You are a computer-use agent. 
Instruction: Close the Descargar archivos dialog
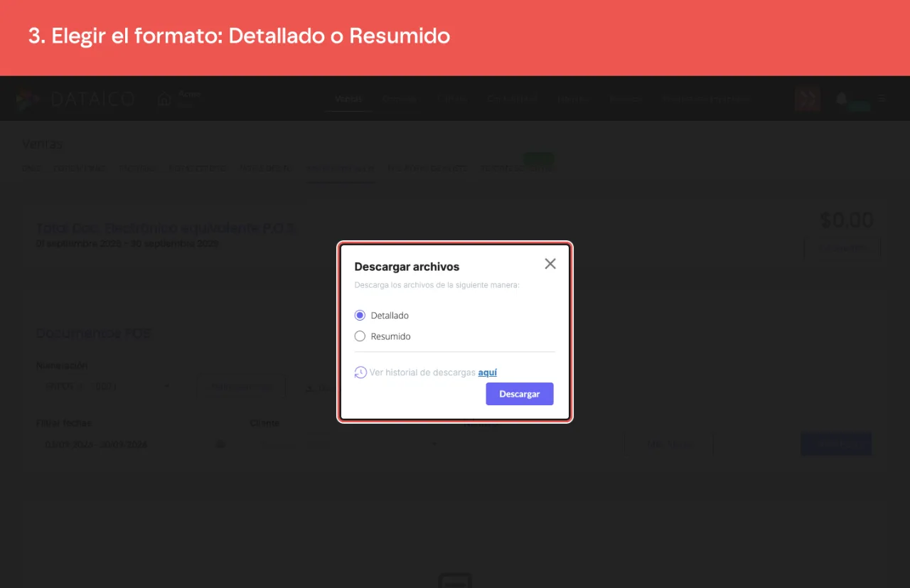click(550, 264)
